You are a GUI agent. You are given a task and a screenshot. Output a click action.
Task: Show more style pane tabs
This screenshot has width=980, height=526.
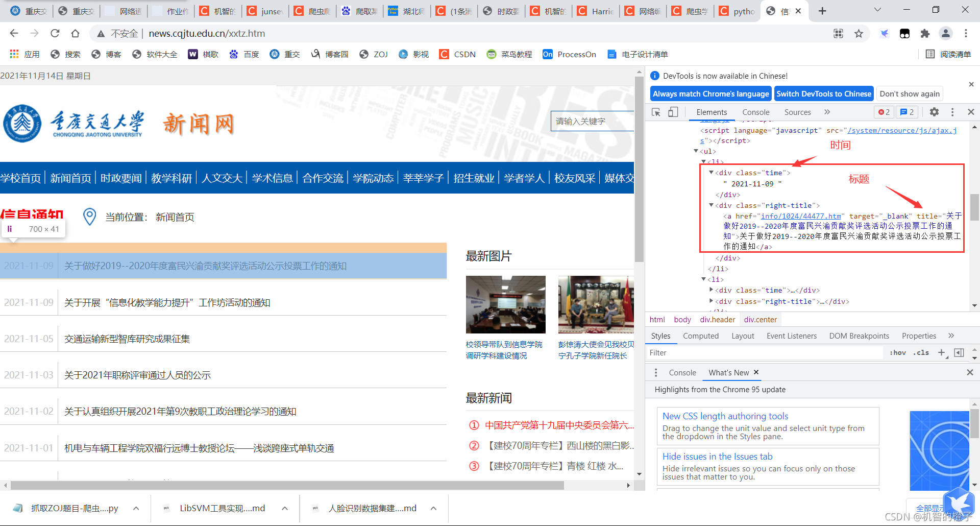coord(951,336)
